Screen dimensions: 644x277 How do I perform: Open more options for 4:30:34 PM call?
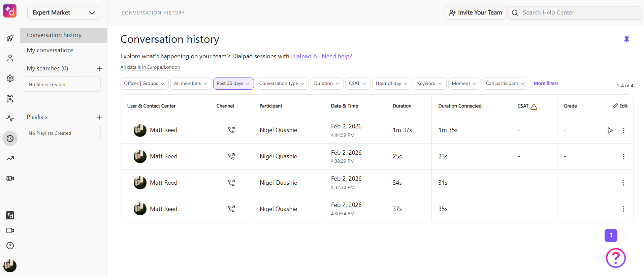[x=623, y=209]
